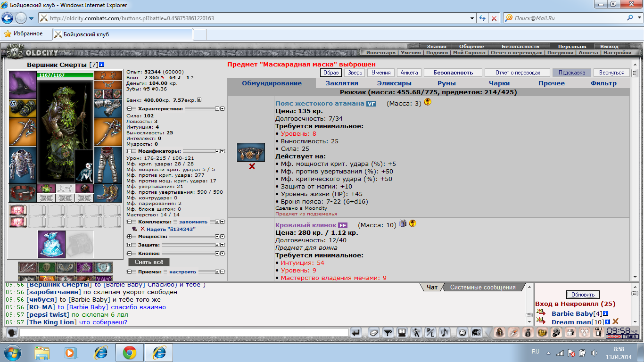Click the chat message input field
Image resolution: width=644 pixels, height=362 pixels.
click(184, 333)
